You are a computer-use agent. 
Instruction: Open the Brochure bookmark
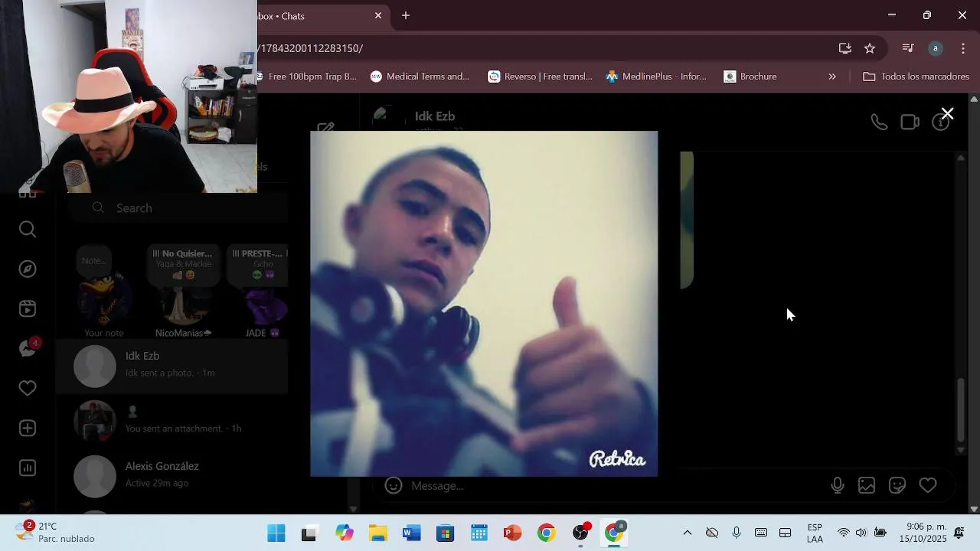click(750, 77)
